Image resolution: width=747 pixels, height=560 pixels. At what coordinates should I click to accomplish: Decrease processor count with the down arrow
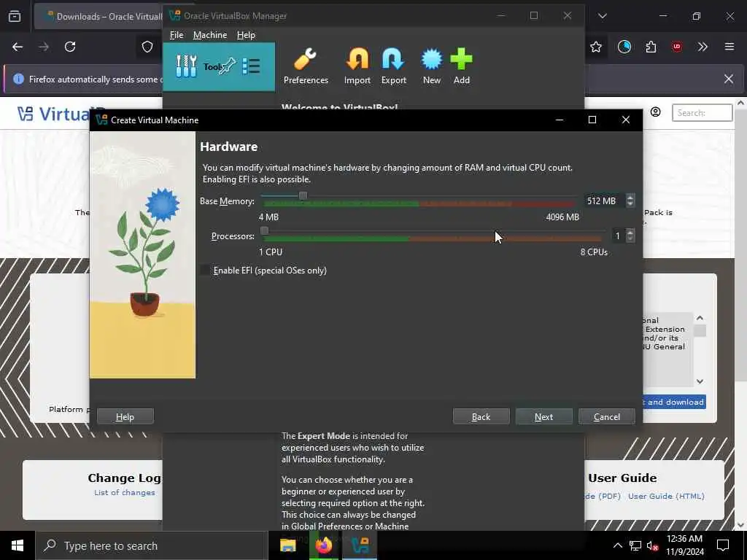tap(630, 238)
